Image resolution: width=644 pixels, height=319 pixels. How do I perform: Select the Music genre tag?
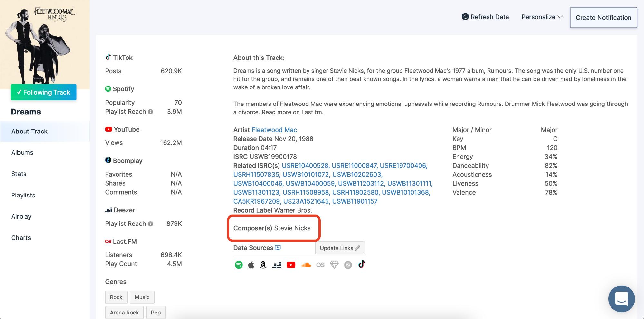142,297
